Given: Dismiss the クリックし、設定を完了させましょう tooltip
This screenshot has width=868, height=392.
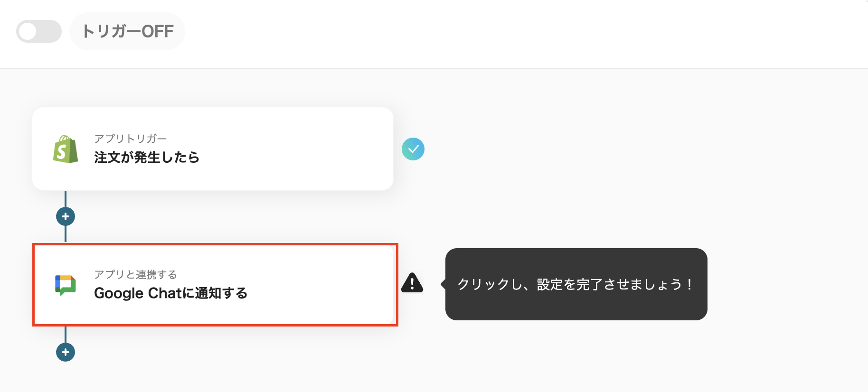Looking at the screenshot, I should (576, 284).
